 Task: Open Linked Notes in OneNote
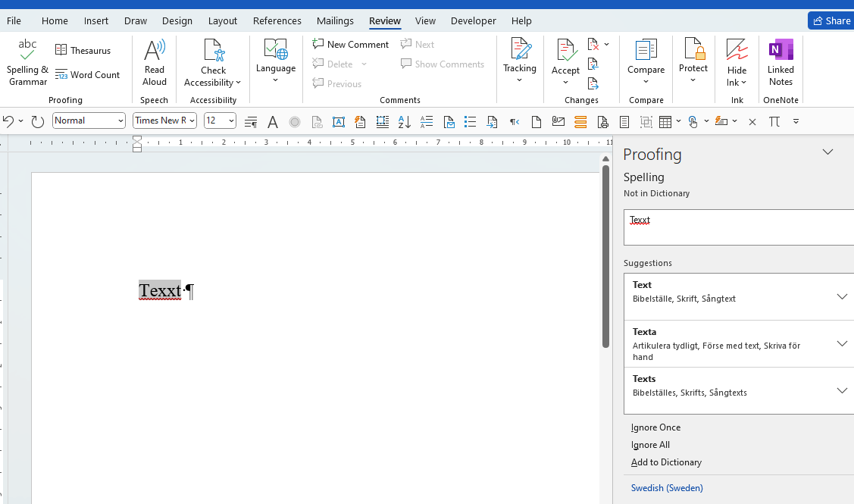coord(780,63)
